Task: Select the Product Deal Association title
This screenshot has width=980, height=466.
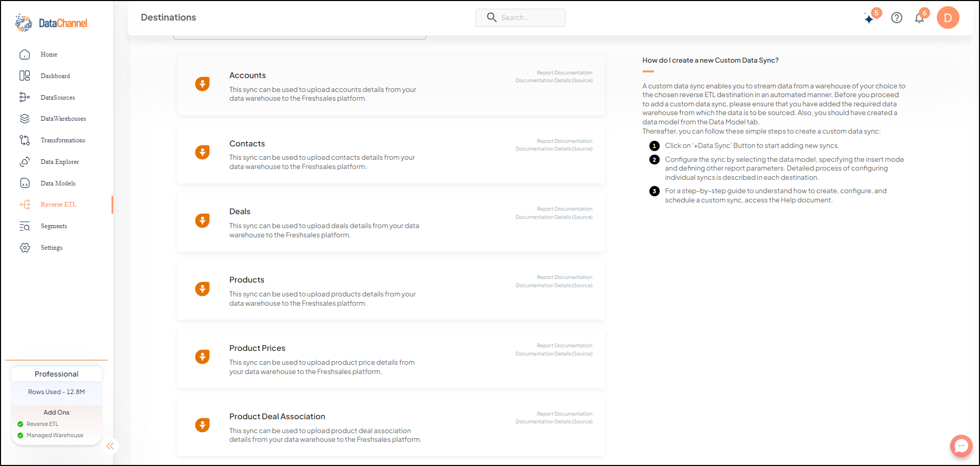Action: [277, 417]
